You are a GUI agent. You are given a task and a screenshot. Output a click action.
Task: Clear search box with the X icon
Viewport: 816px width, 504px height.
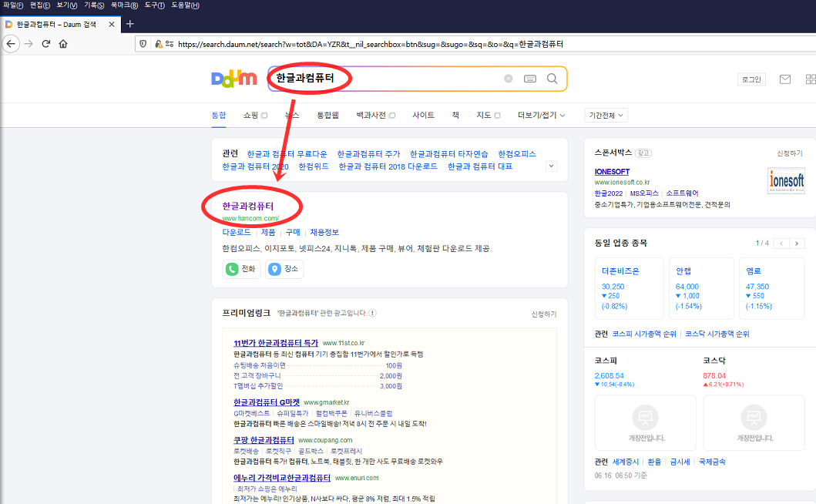pyautogui.click(x=509, y=79)
